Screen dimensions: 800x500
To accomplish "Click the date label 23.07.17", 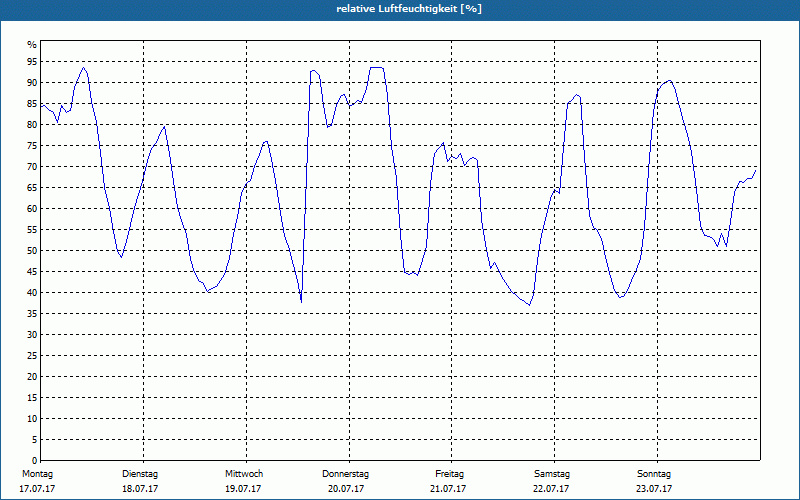I will point(654,489).
